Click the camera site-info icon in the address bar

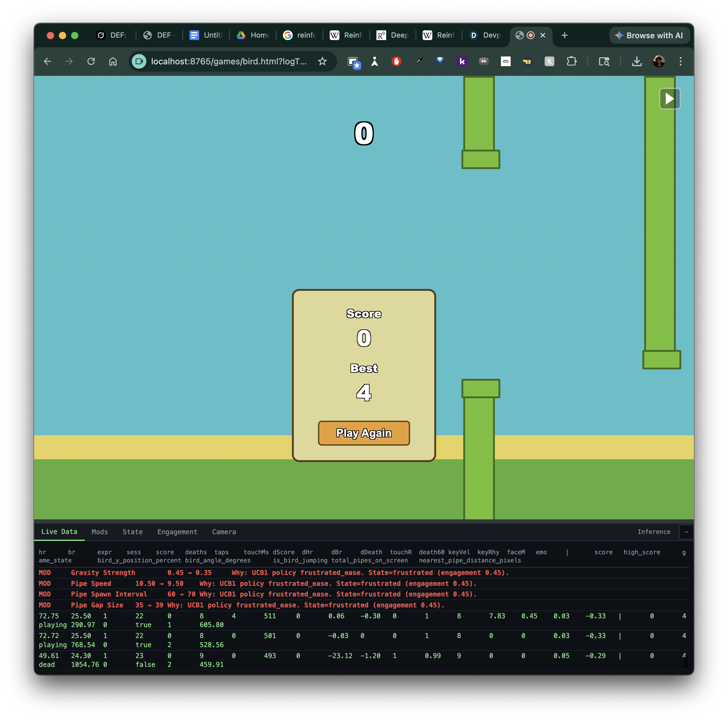[x=139, y=61]
